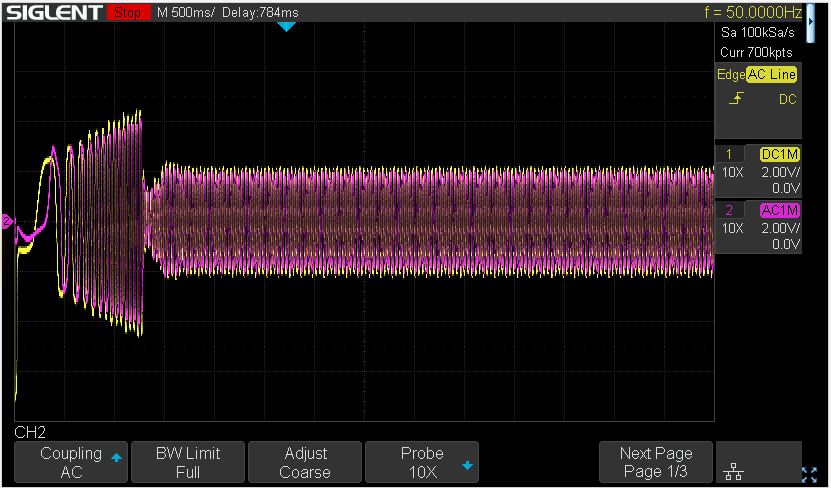Click the channel 1 10X probe value
Screen dimensions: 831x488
[733, 172]
